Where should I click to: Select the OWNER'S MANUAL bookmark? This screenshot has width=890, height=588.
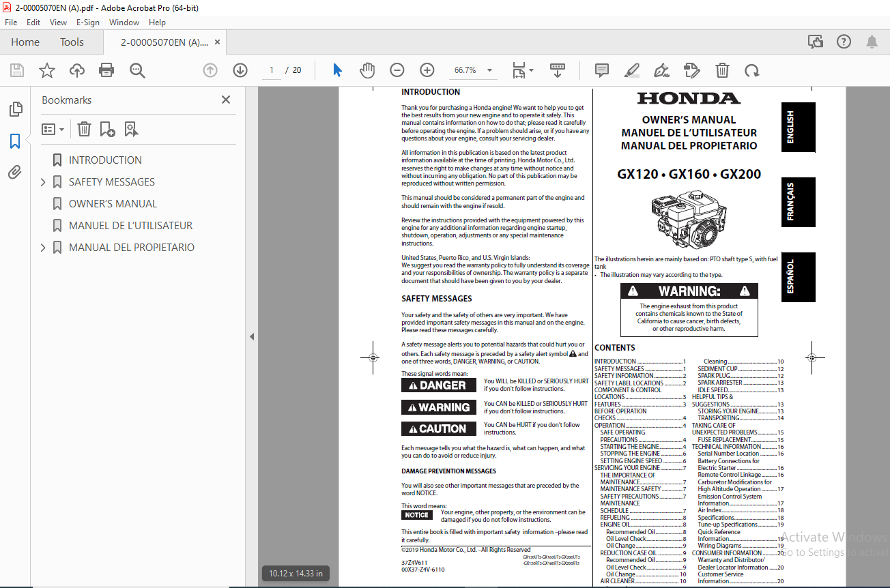pyautogui.click(x=113, y=204)
